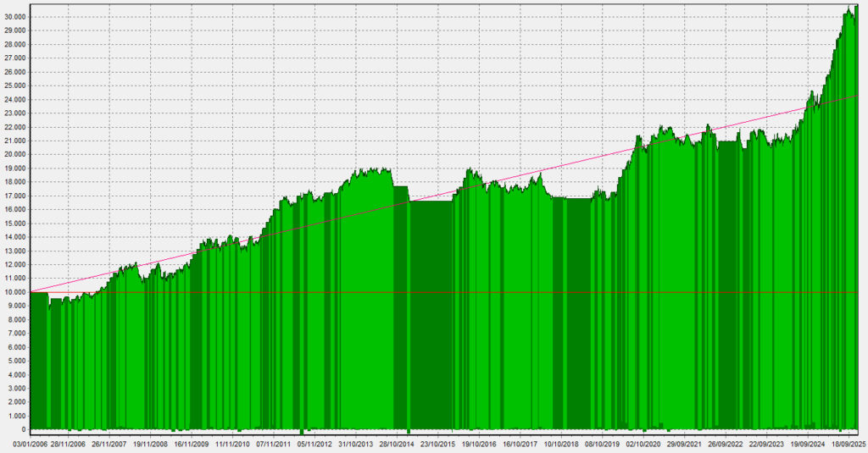This screenshot has width=868, height=453.
Task: Click the 20.000 label on the vertical axis
Action: 14,155
